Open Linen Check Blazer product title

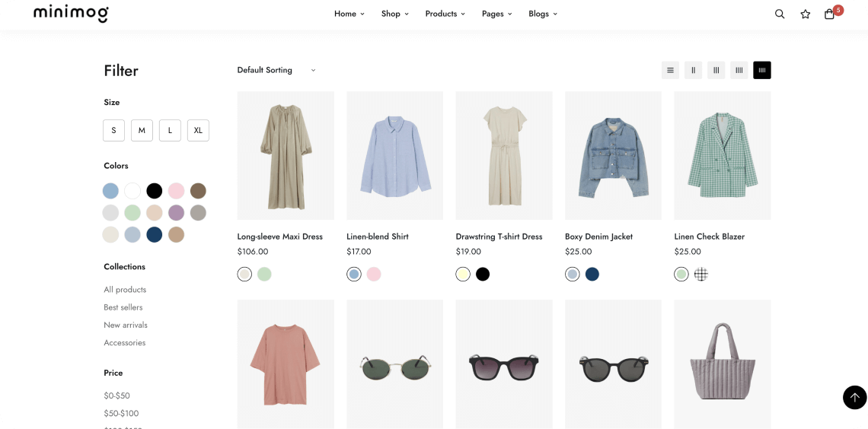pos(710,237)
